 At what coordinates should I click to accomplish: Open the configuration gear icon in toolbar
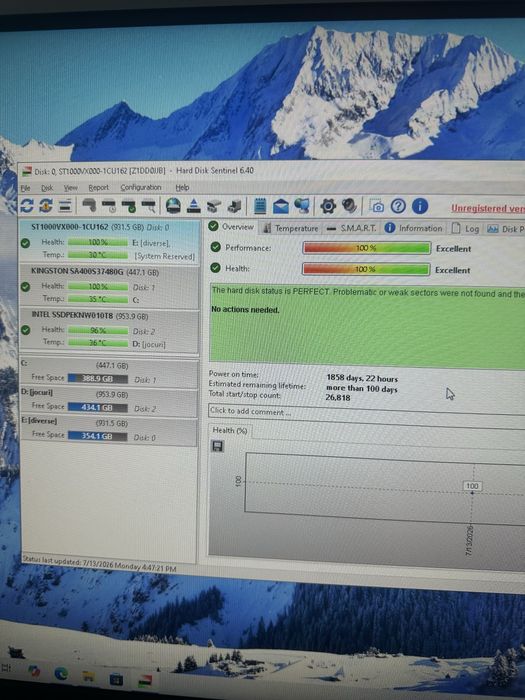point(328,206)
